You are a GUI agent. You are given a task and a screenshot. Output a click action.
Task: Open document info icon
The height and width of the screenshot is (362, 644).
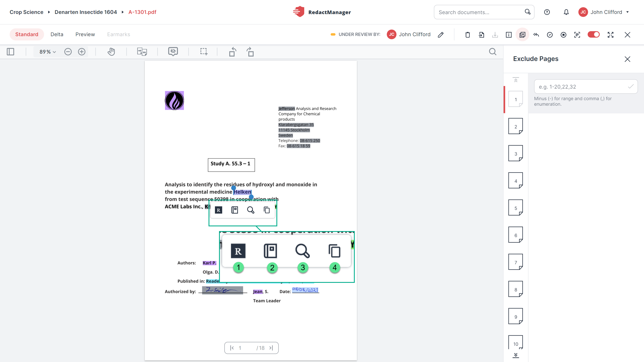coord(508,34)
